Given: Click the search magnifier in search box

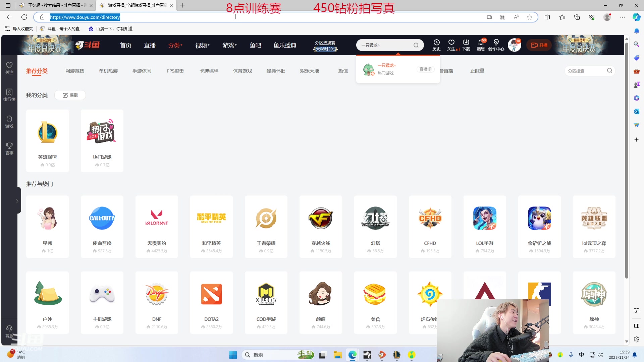Looking at the screenshot, I should coord(416,45).
